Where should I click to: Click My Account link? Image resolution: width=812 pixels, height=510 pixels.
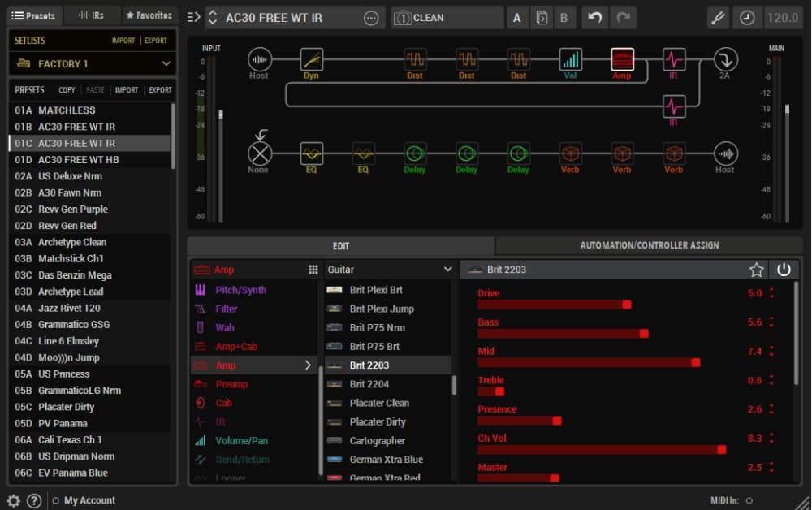(89, 500)
